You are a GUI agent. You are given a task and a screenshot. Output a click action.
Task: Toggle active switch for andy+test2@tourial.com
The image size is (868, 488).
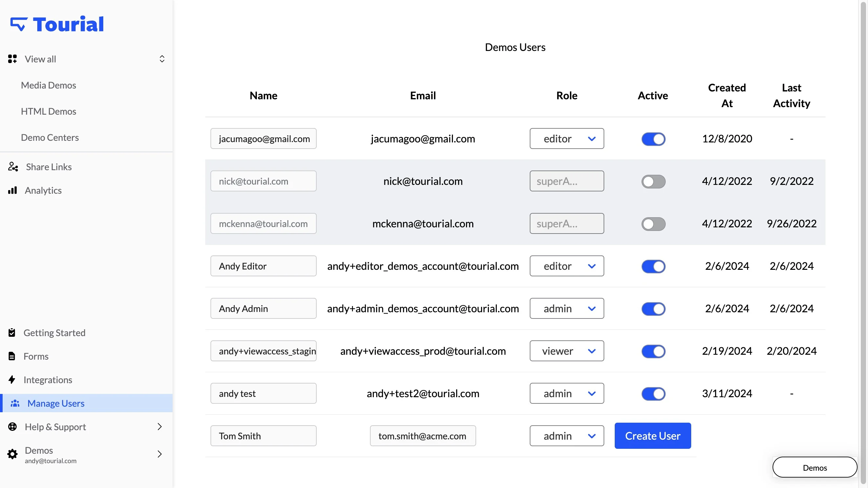coord(653,394)
